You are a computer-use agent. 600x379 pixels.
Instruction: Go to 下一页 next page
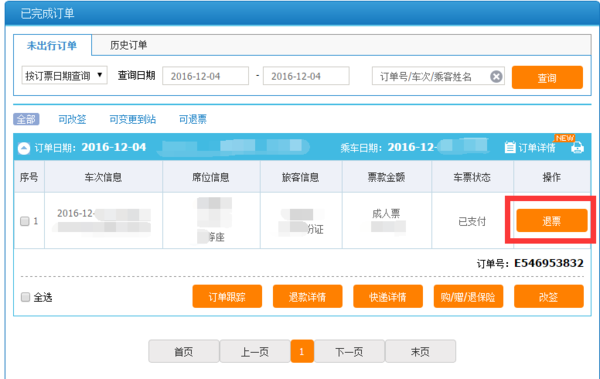coord(349,351)
